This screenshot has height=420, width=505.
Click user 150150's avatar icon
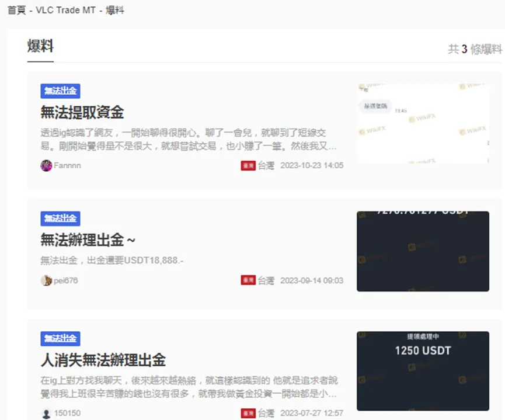[x=46, y=413]
